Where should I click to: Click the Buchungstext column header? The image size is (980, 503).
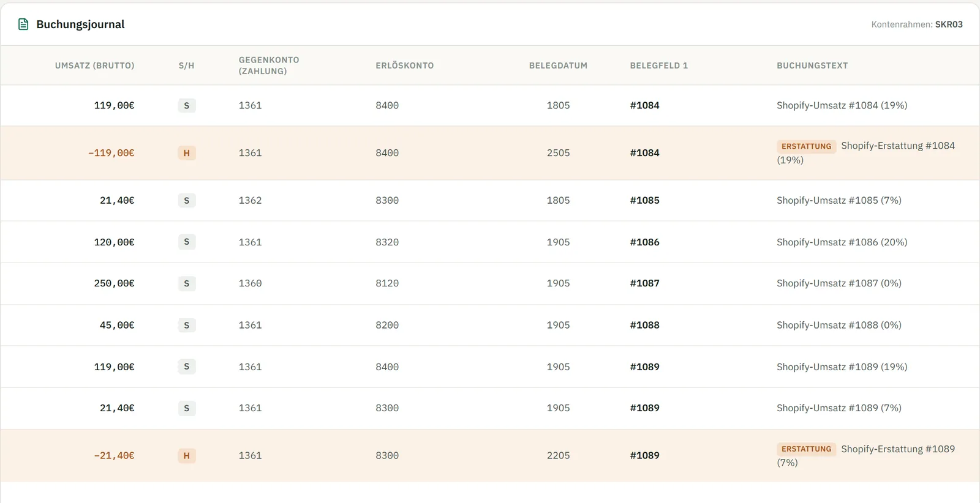click(812, 65)
